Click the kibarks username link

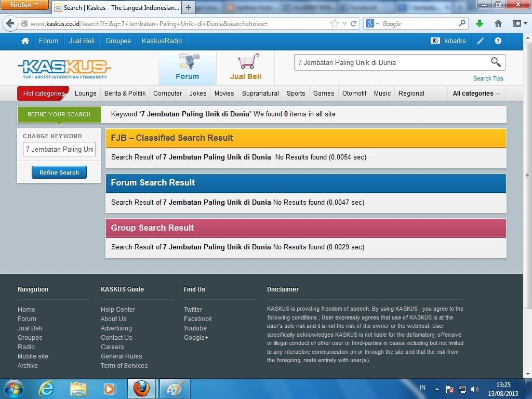point(455,41)
